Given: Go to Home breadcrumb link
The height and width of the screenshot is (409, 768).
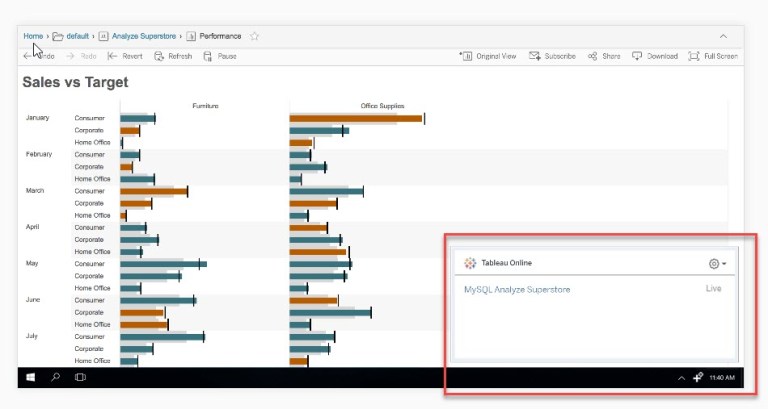Looking at the screenshot, I should 33,36.
